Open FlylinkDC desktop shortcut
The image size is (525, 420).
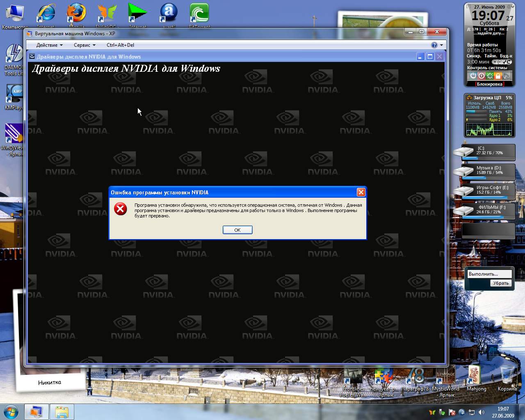click(107, 16)
